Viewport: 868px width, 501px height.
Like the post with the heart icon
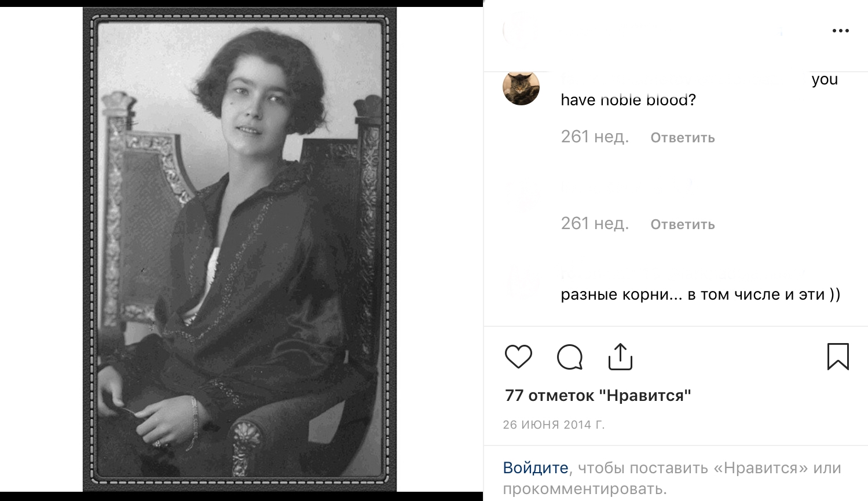click(518, 356)
